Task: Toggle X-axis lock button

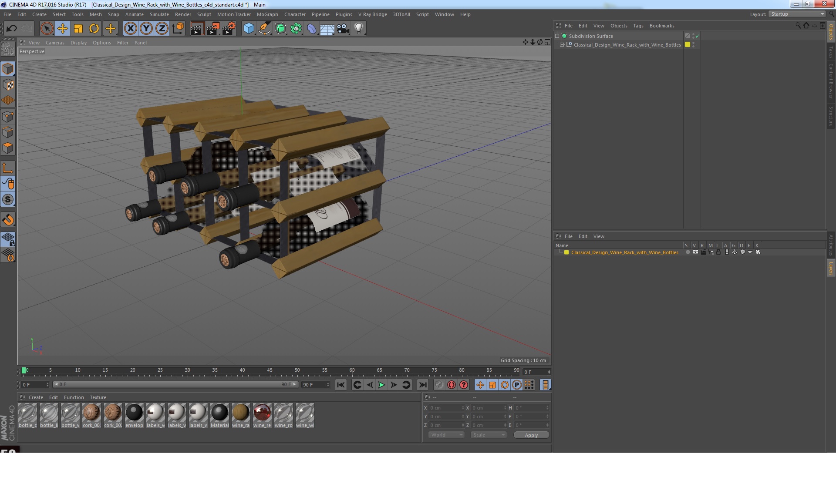Action: point(130,29)
